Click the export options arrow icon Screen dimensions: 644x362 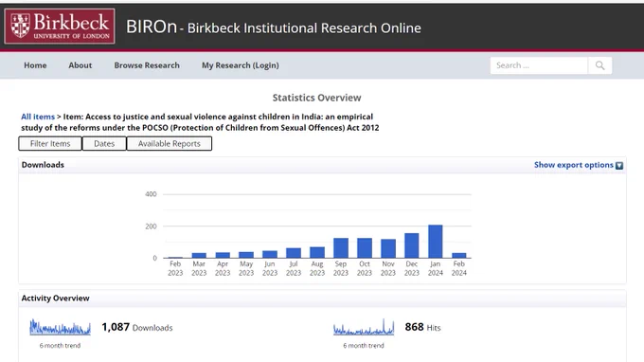619,165
